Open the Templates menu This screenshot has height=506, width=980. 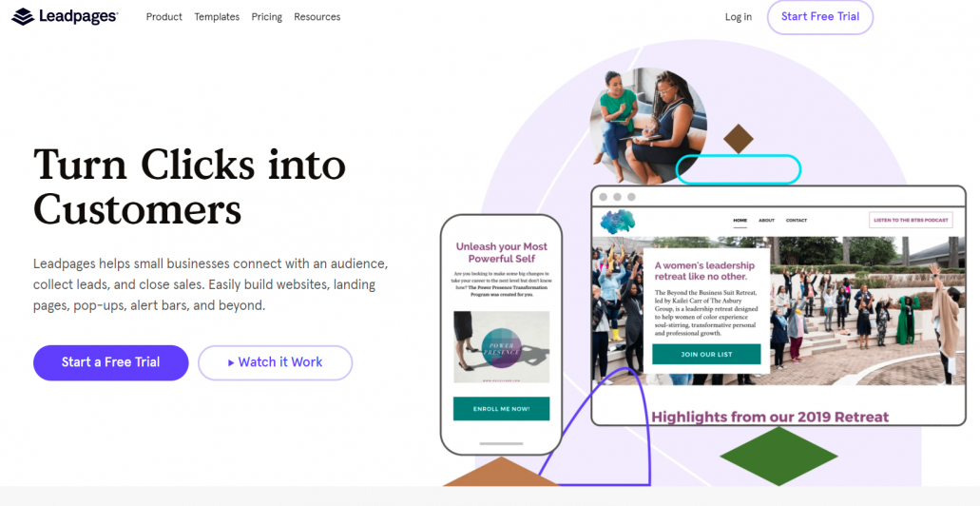click(217, 17)
